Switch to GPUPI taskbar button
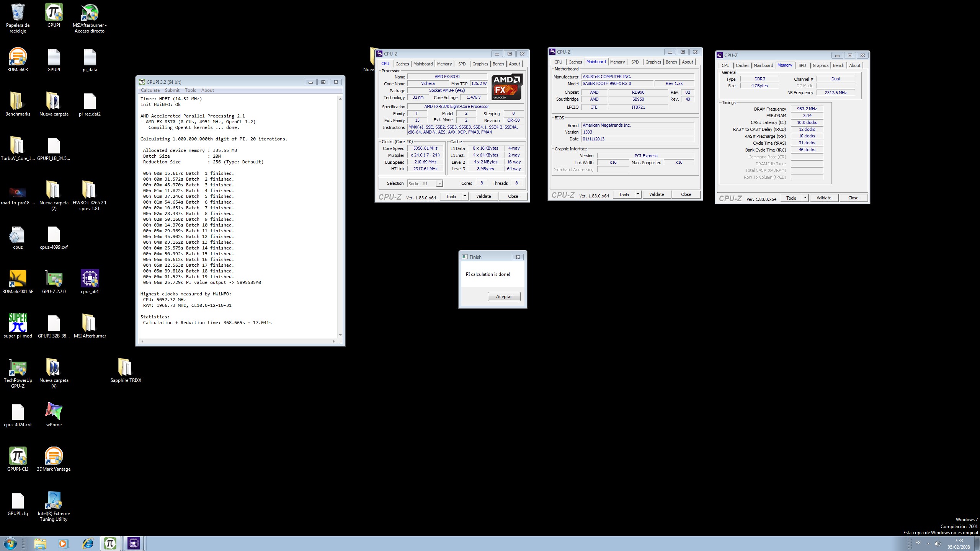This screenshot has height=551, width=980. 110,543
